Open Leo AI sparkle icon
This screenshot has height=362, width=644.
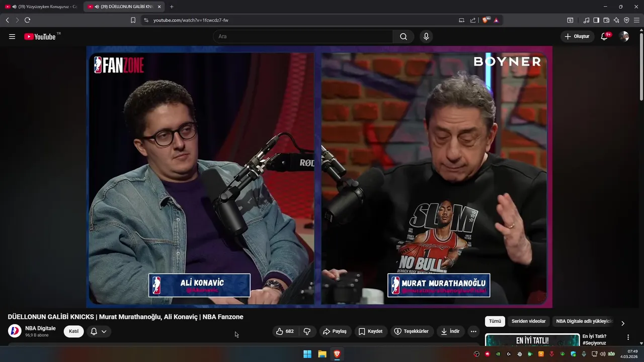[616, 20]
